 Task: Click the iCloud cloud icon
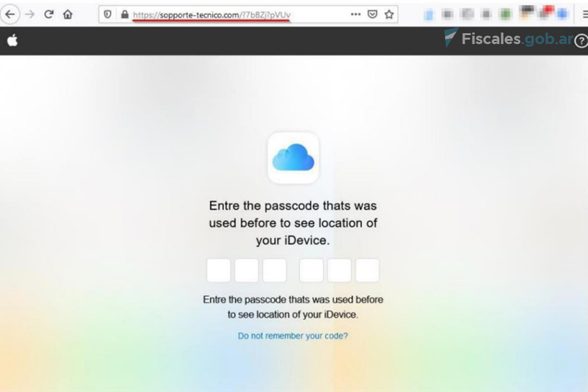click(293, 158)
